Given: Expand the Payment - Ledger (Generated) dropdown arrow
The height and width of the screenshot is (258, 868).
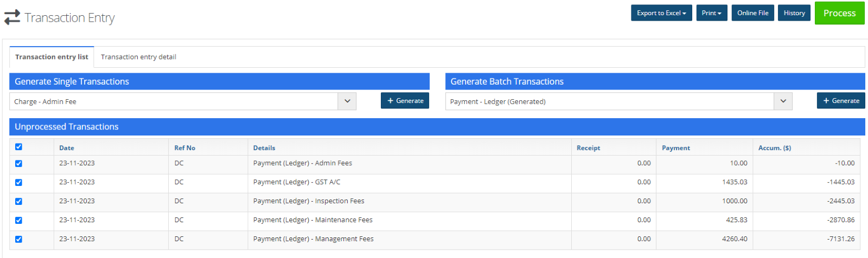Looking at the screenshot, I should (783, 101).
